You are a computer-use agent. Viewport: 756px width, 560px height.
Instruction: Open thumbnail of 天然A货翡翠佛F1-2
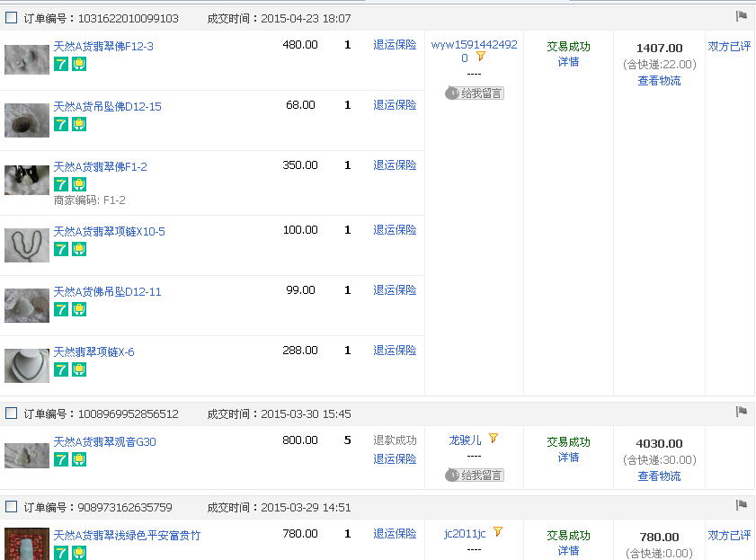click(27, 180)
